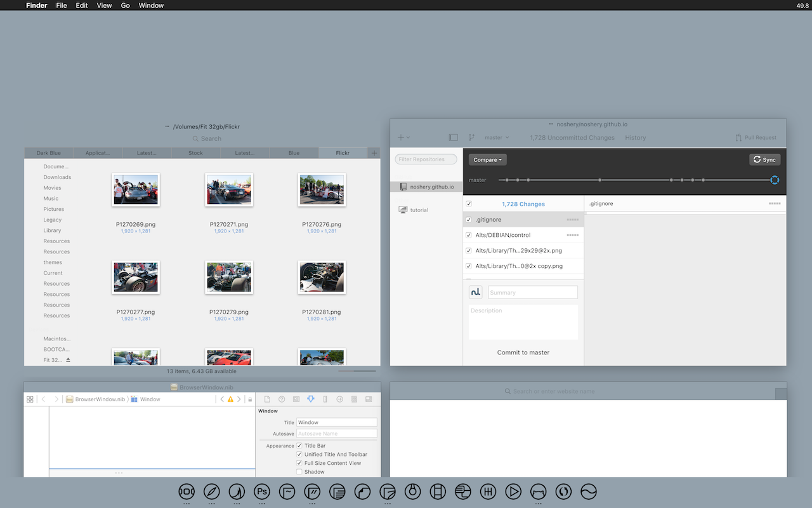Disable the Title Bar checkbox
The image size is (812, 508).
pos(299,446)
